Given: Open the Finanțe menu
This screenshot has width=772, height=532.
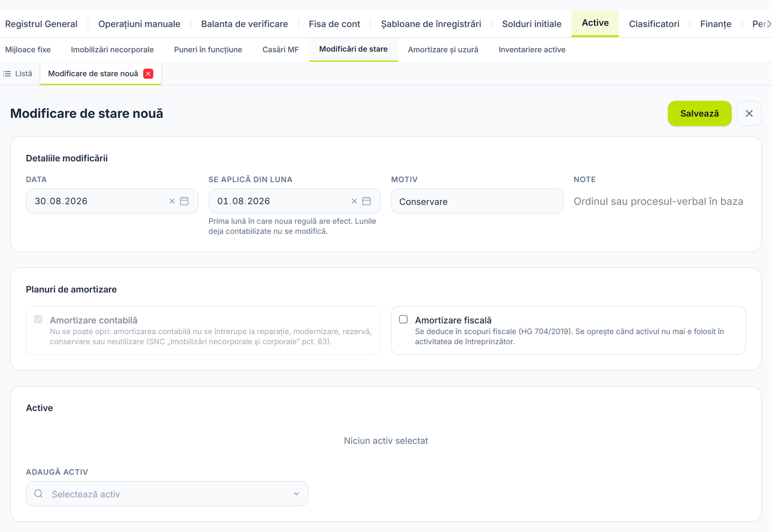Looking at the screenshot, I should click(716, 24).
